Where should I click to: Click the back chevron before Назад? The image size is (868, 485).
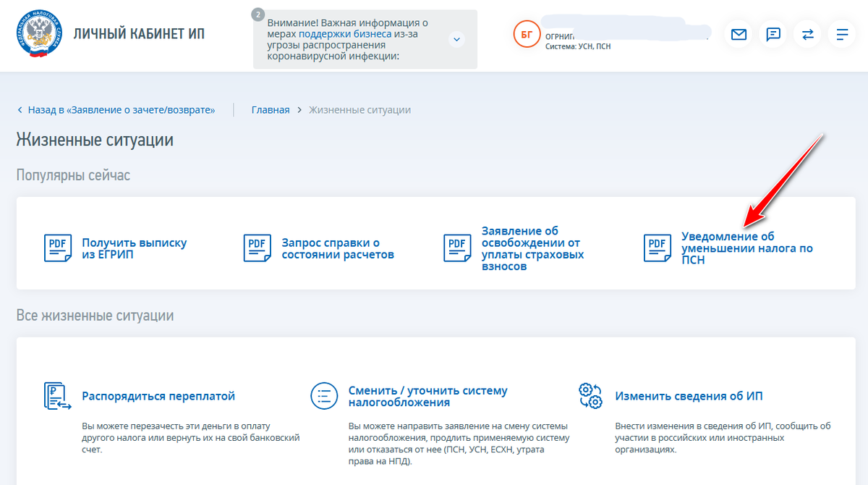pyautogui.click(x=20, y=110)
